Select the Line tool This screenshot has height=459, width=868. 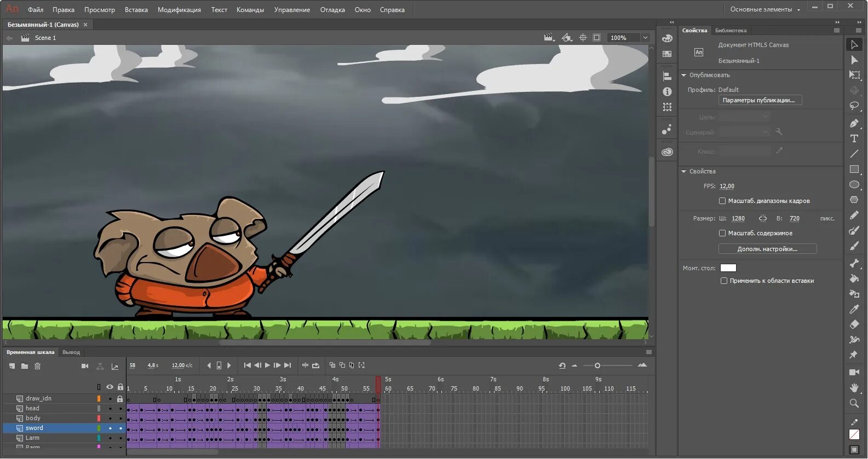coord(854,154)
